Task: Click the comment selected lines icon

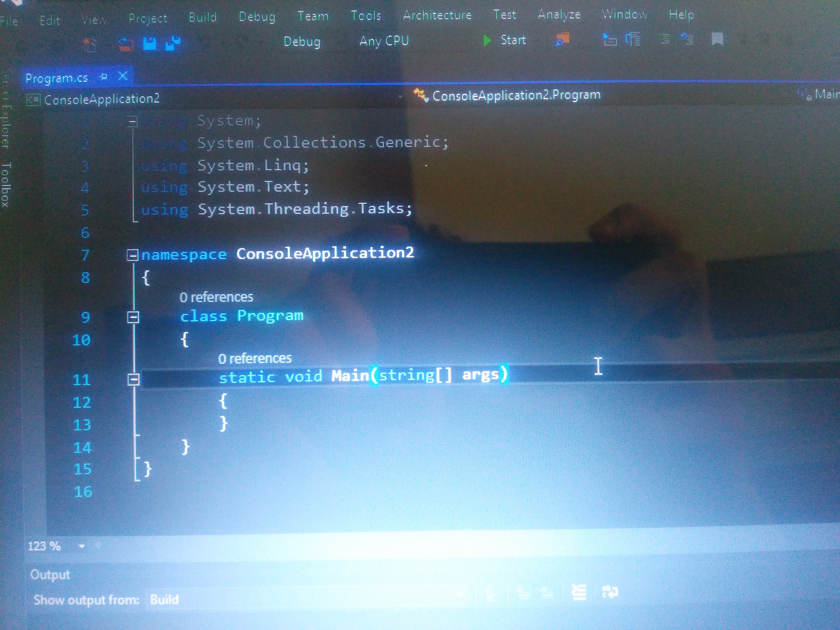Action: [x=664, y=39]
